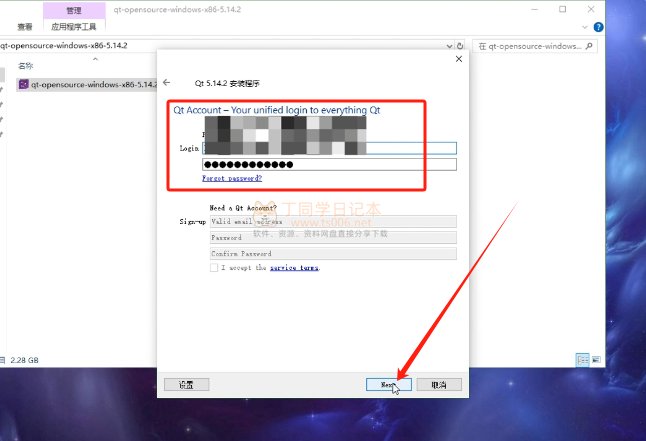Open the 查看 ribbon tab
Screen dimensions: 646x441
coord(24,27)
